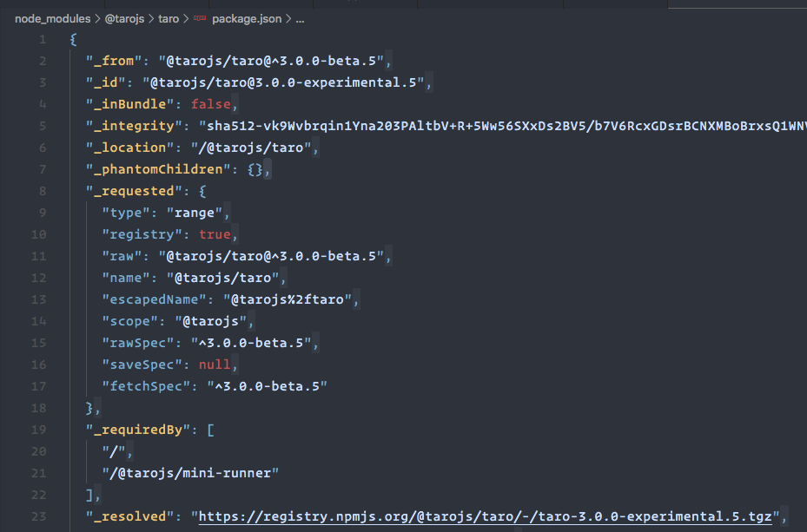Click the "/@tarojs/mini-runner" array entry
This screenshot has height=532, width=807.
190,473
